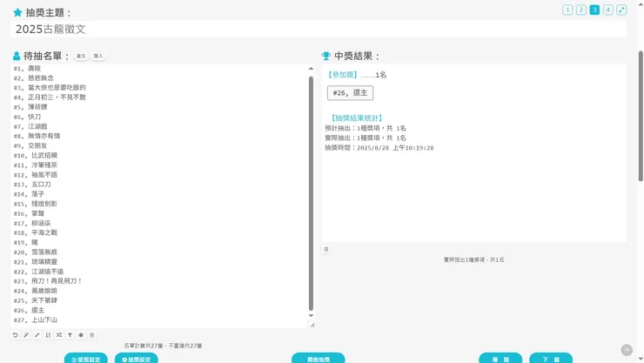Click the expand fullscreen icon at top right
This screenshot has width=644, height=363.
621,10
